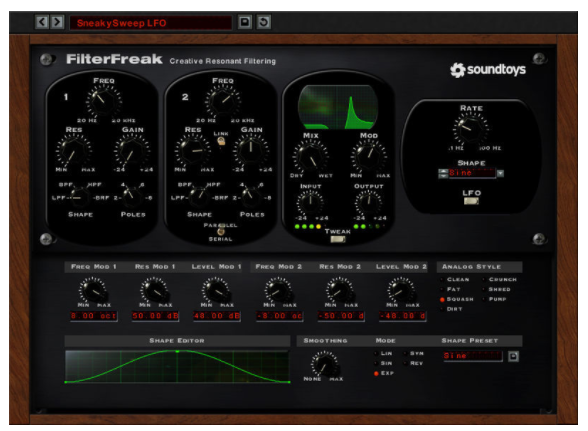The image size is (588, 431).
Task: Click the Level Mod 2 -48.00 field
Action: [x=402, y=316]
